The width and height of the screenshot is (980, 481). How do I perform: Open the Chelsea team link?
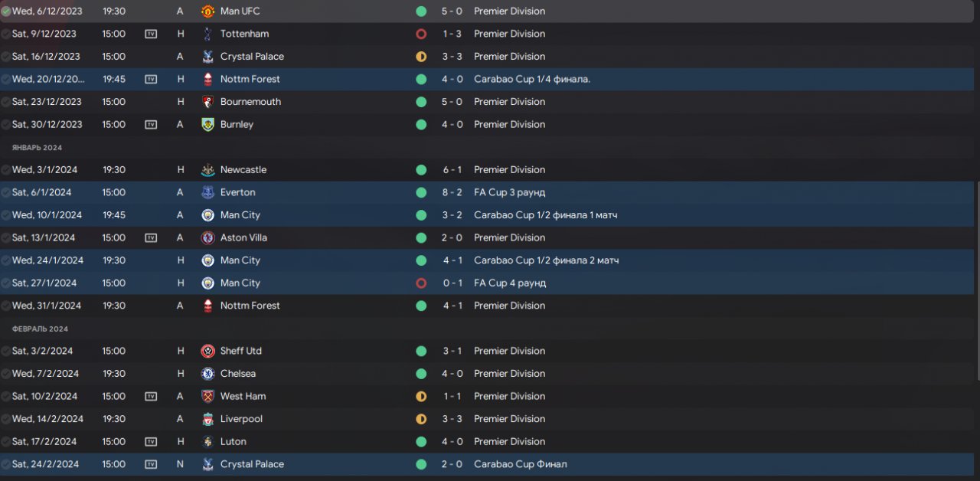pyautogui.click(x=238, y=374)
